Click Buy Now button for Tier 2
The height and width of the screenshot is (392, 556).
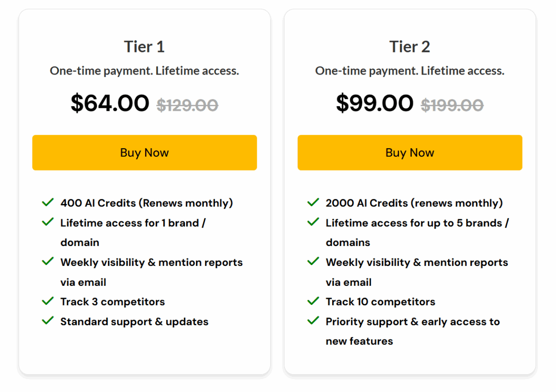[x=410, y=152]
